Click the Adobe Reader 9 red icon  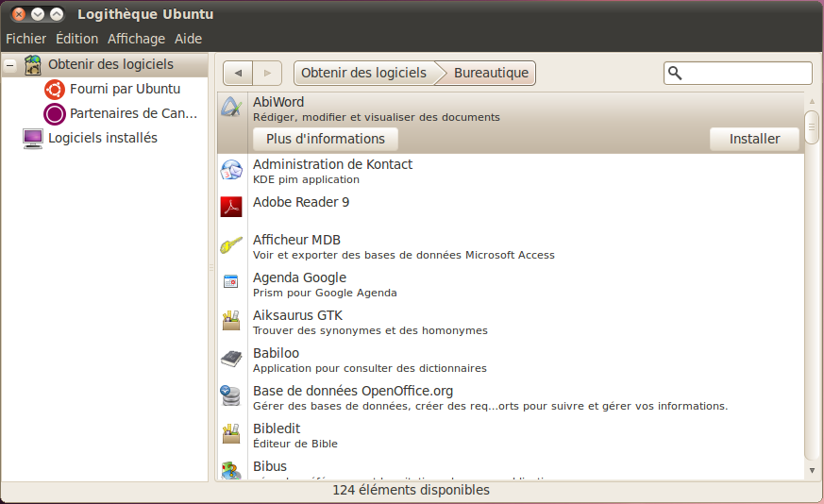(231, 207)
